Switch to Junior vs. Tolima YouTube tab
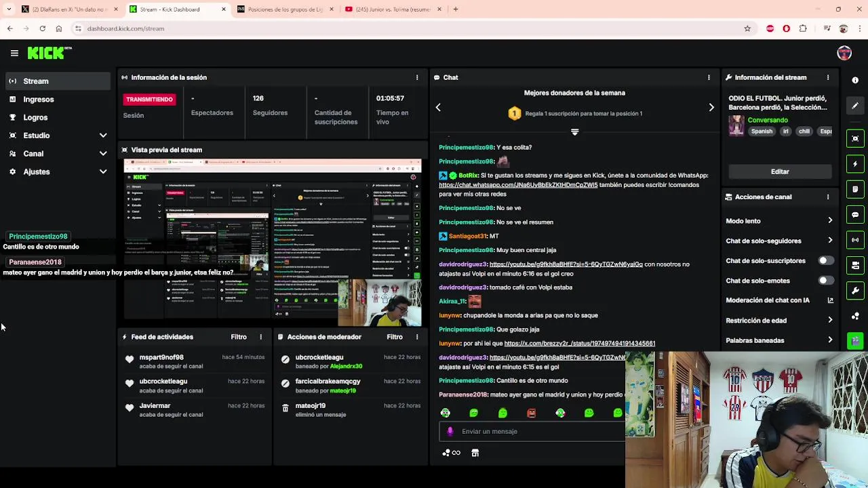This screenshot has height=488, width=868. coord(393,9)
